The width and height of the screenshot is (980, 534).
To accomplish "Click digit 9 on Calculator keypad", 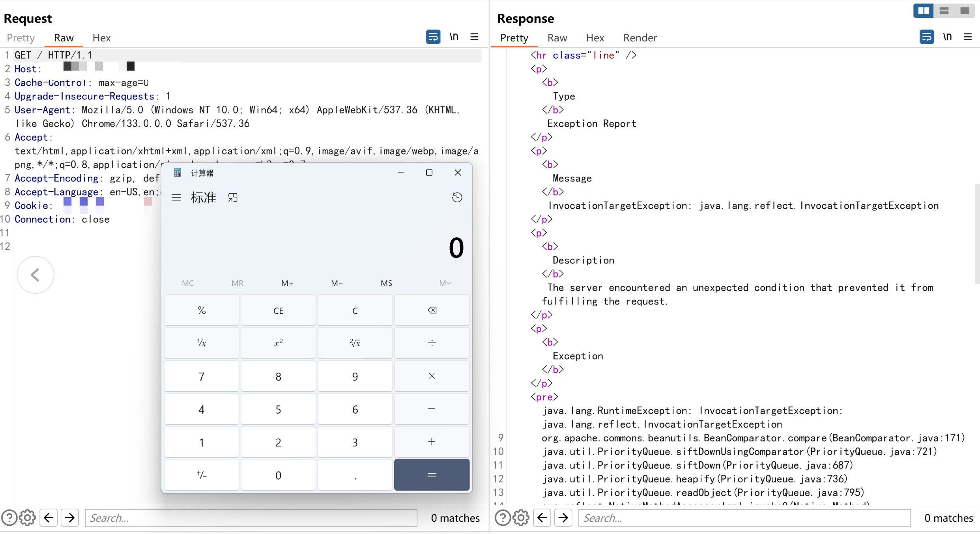I will (x=355, y=376).
